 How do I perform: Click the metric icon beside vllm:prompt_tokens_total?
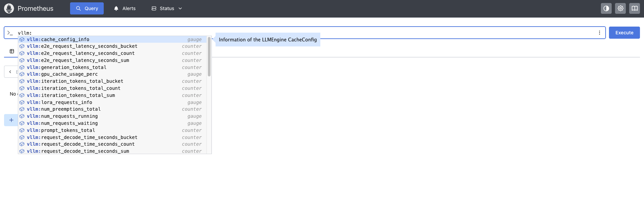(x=22, y=130)
